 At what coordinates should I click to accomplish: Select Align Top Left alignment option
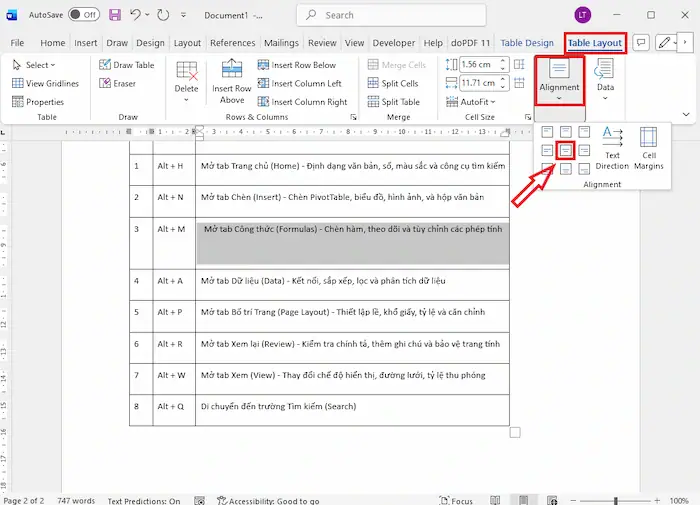pos(547,131)
